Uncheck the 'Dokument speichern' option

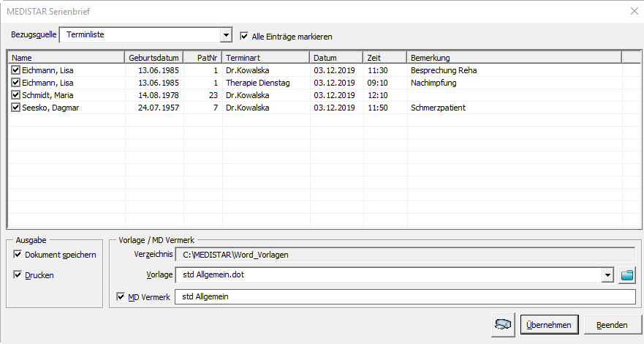tap(18, 255)
